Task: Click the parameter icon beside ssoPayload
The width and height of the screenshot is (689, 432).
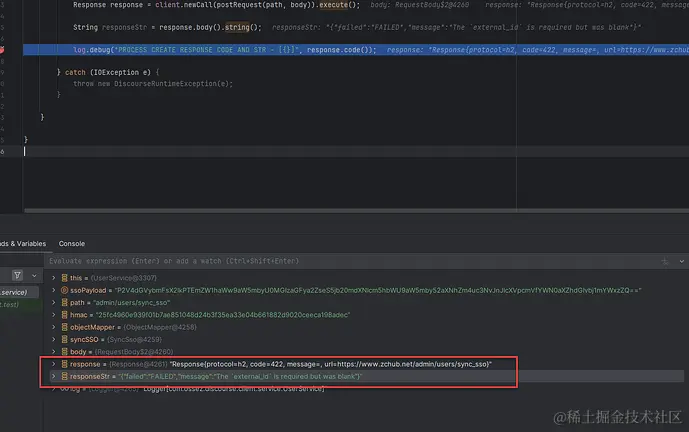Action: 64,290
